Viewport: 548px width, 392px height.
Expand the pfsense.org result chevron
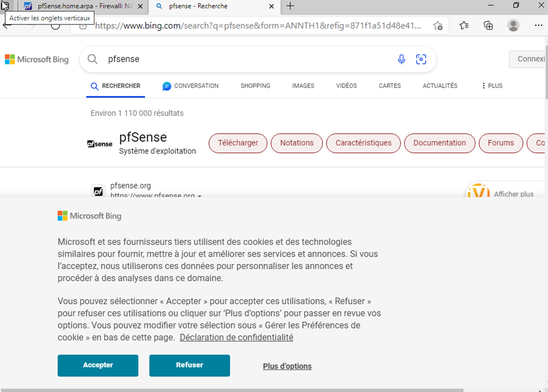[x=199, y=197]
